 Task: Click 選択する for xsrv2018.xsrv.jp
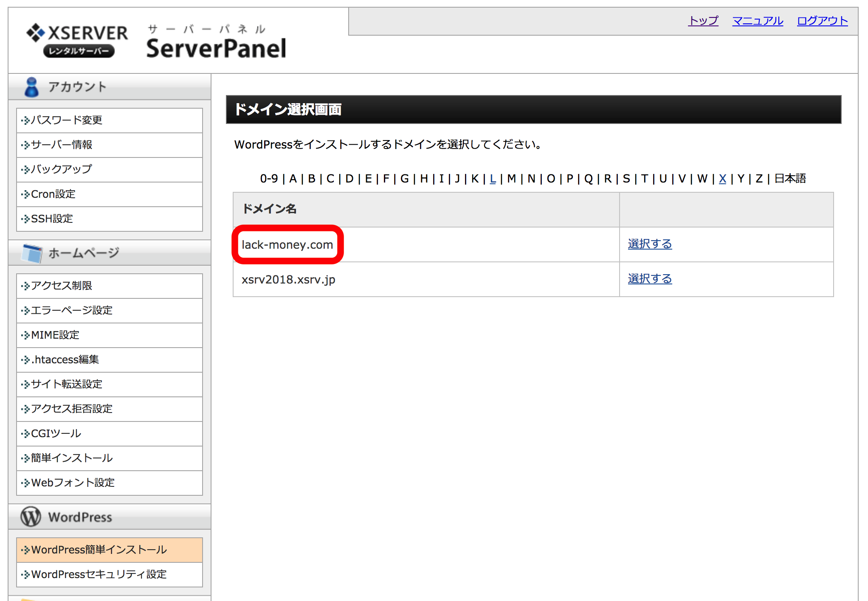(650, 279)
